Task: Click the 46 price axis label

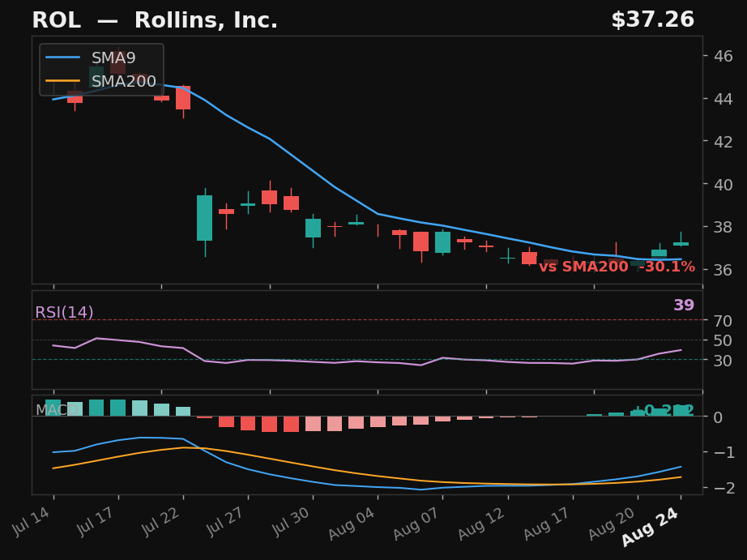Action: pos(724,56)
